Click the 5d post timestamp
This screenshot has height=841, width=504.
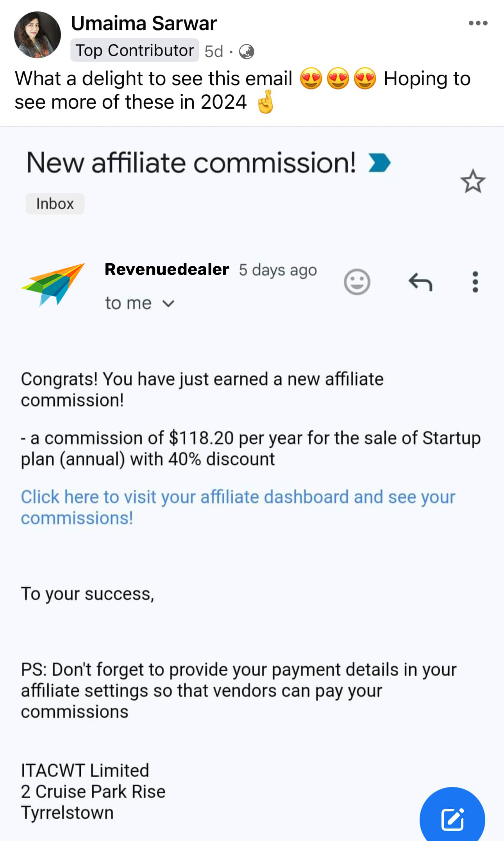[214, 51]
